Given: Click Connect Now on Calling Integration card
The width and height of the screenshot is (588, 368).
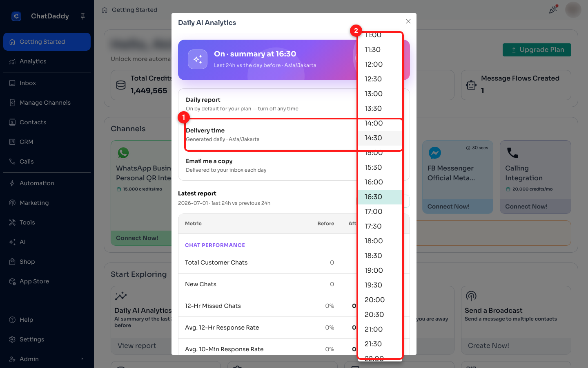Looking at the screenshot, I should (x=526, y=206).
